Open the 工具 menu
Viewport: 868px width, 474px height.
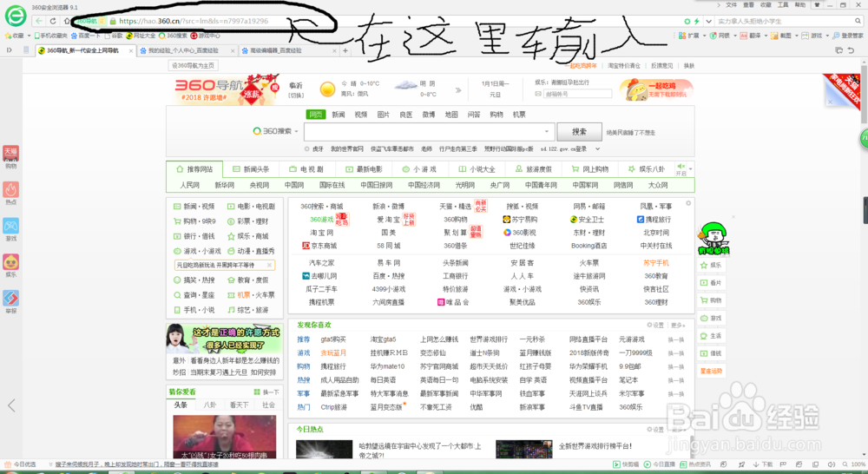(782, 5)
